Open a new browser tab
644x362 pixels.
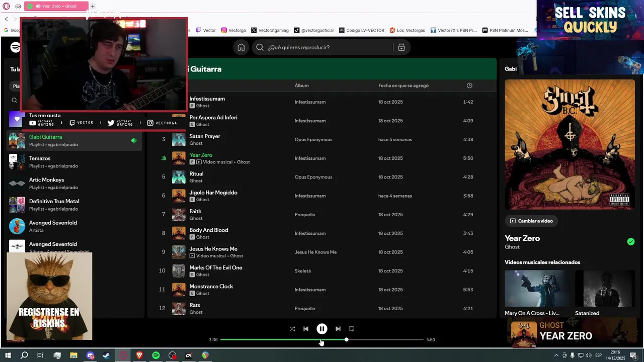[93, 6]
